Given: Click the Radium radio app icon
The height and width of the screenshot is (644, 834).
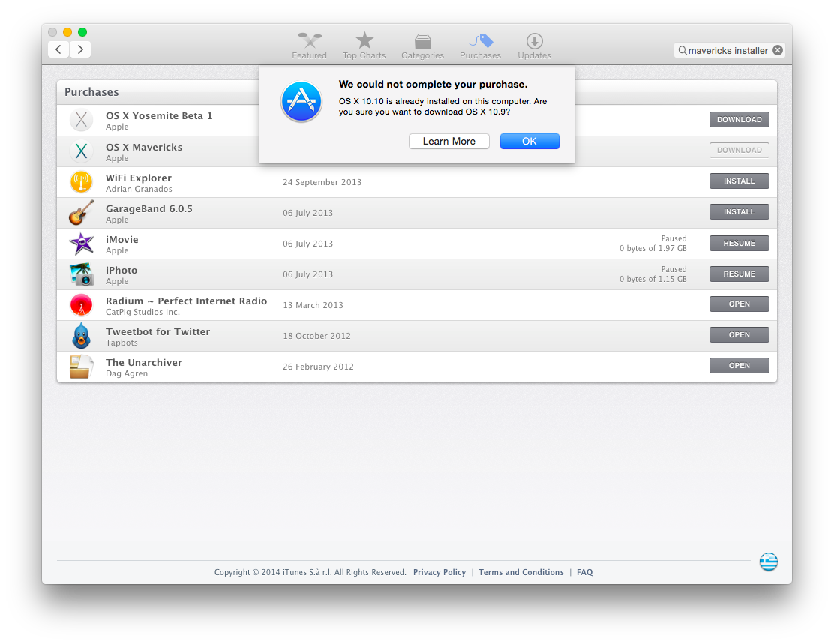Looking at the screenshot, I should (x=82, y=305).
